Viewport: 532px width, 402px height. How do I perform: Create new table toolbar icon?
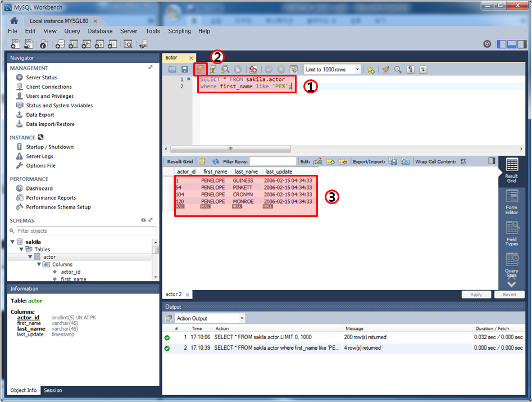73,44
